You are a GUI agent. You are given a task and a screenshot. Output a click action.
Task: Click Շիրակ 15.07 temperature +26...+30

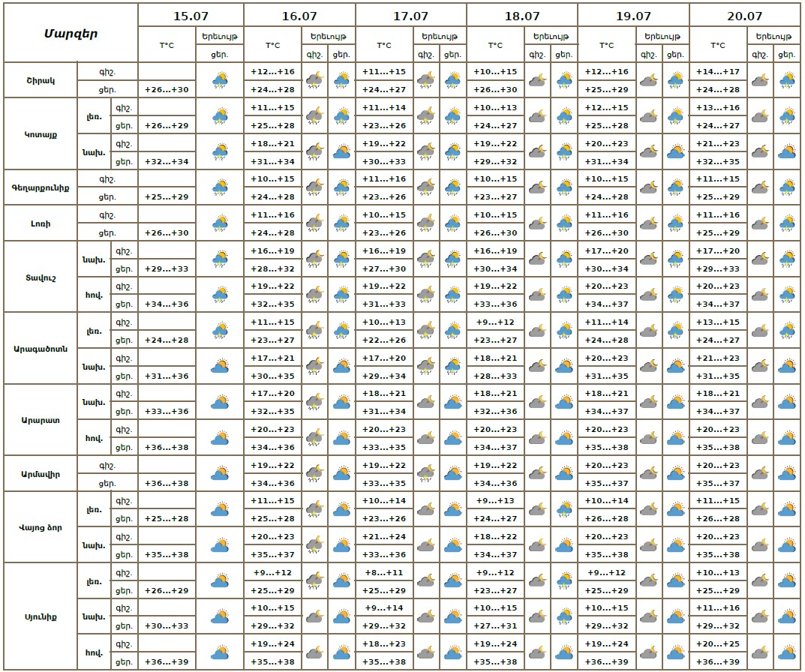point(167,89)
